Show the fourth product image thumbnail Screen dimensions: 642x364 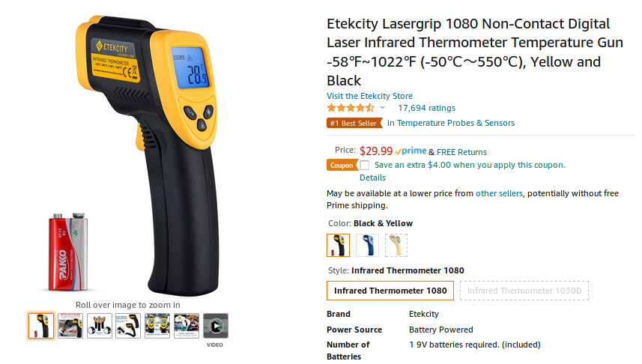(128, 326)
